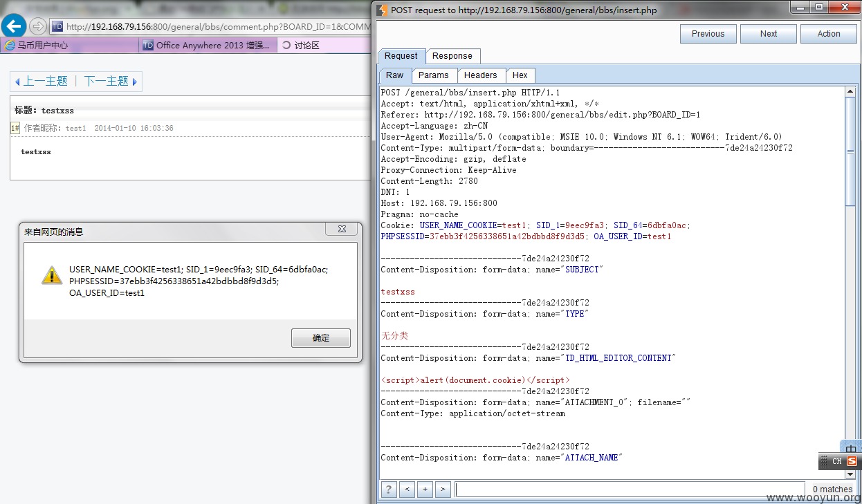Viewport: 862px width, 504px height.
Task: Click the Content-Length: 2780 line
Action: tap(430, 181)
